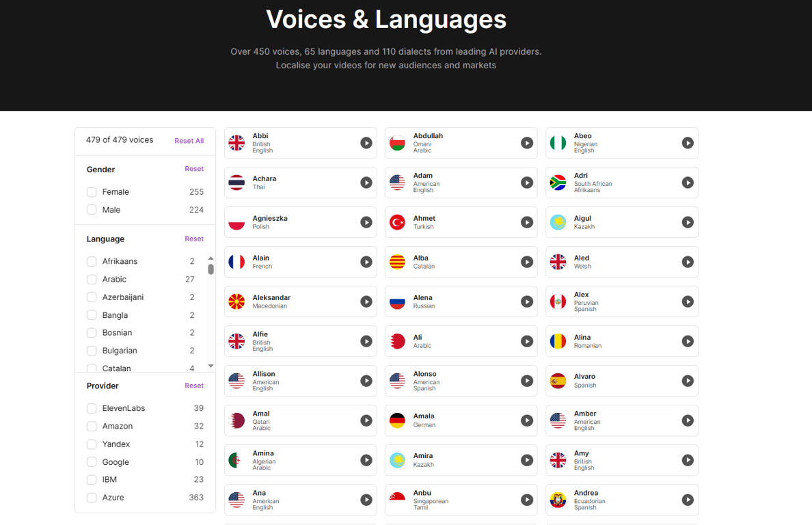Image resolution: width=812 pixels, height=525 pixels.
Task: Tick the IBM provider checkbox
Action: [92, 479]
